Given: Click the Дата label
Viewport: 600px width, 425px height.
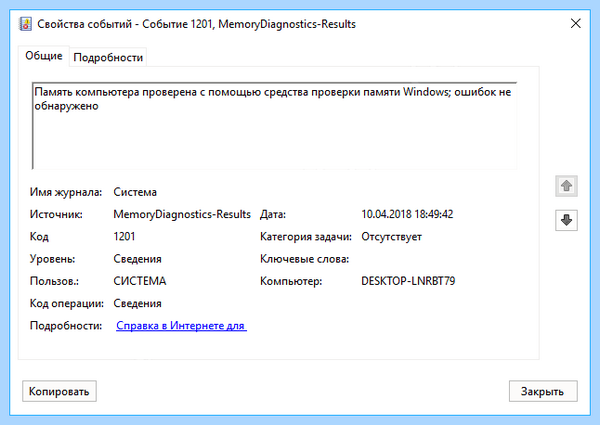Looking at the screenshot, I should [x=273, y=215].
